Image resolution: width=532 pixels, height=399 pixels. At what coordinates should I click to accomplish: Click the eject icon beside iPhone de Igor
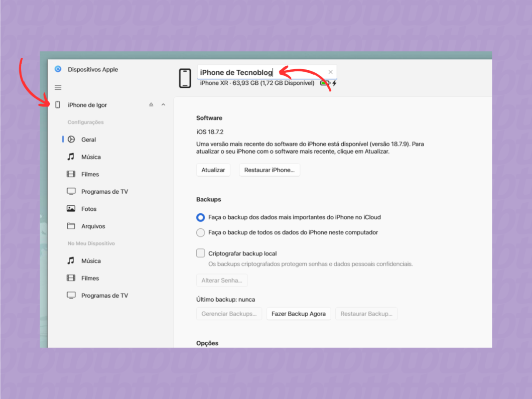coord(151,104)
